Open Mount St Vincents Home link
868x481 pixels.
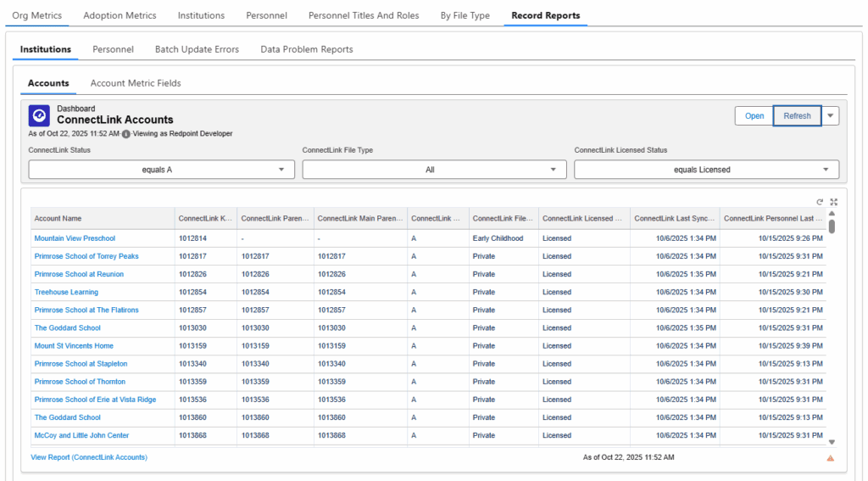[x=74, y=346]
